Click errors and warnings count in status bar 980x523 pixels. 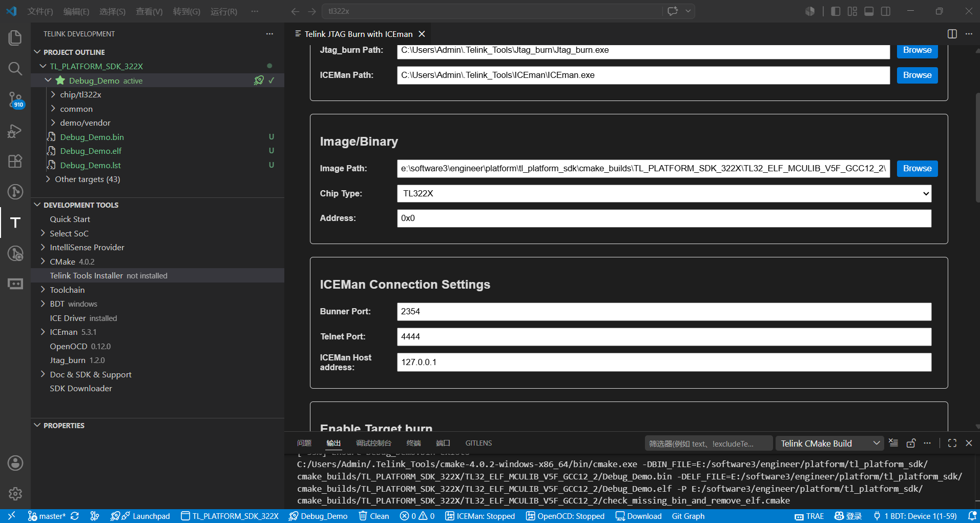coord(418,516)
